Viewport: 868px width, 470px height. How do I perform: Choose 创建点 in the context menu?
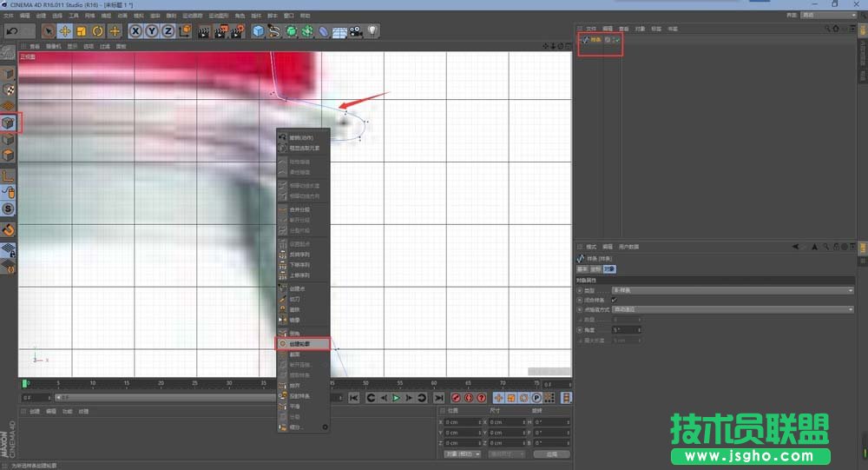pos(297,288)
